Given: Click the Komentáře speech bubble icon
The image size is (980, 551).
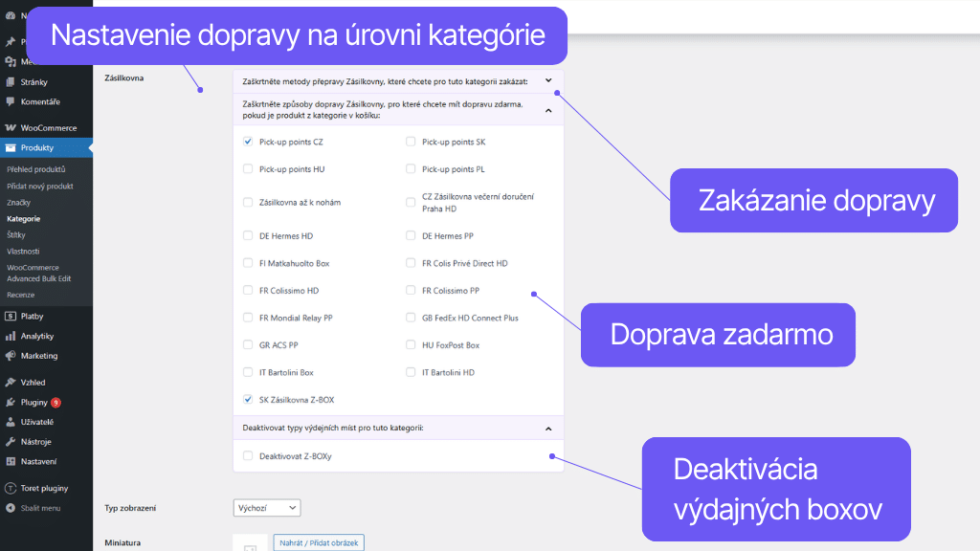Looking at the screenshot, I should point(10,101).
